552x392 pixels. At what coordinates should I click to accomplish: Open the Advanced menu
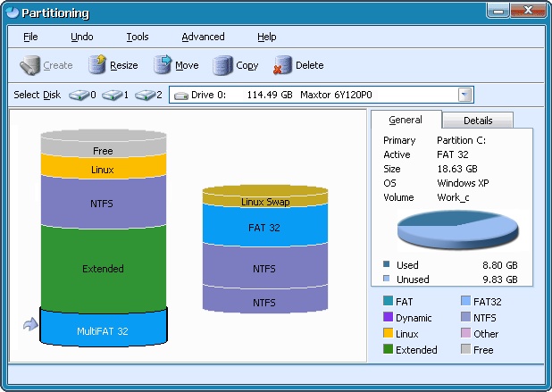(x=203, y=37)
